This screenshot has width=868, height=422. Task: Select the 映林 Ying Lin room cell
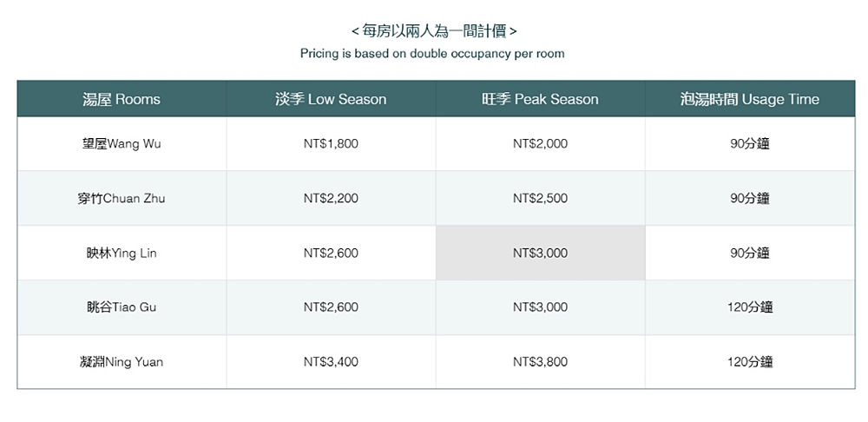(x=122, y=253)
